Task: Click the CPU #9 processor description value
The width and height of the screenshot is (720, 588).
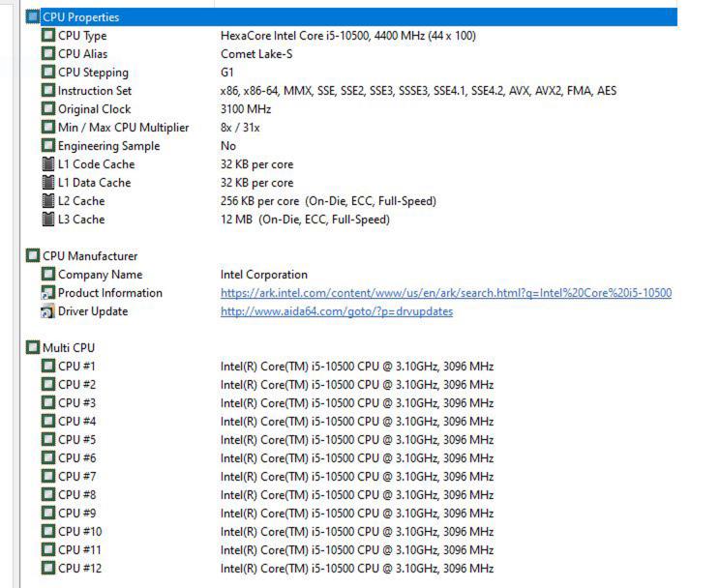Action: [x=357, y=514]
